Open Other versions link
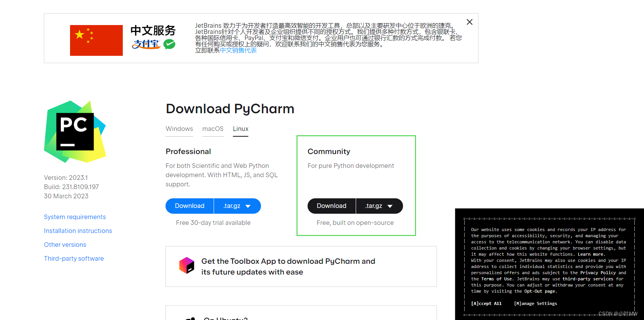644x320 pixels. pyautogui.click(x=65, y=245)
